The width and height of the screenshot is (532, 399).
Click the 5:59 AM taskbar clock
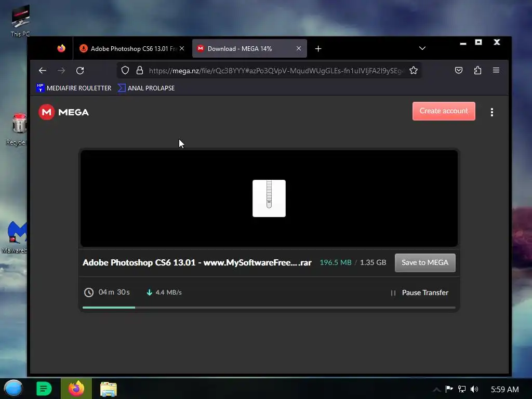point(505,390)
